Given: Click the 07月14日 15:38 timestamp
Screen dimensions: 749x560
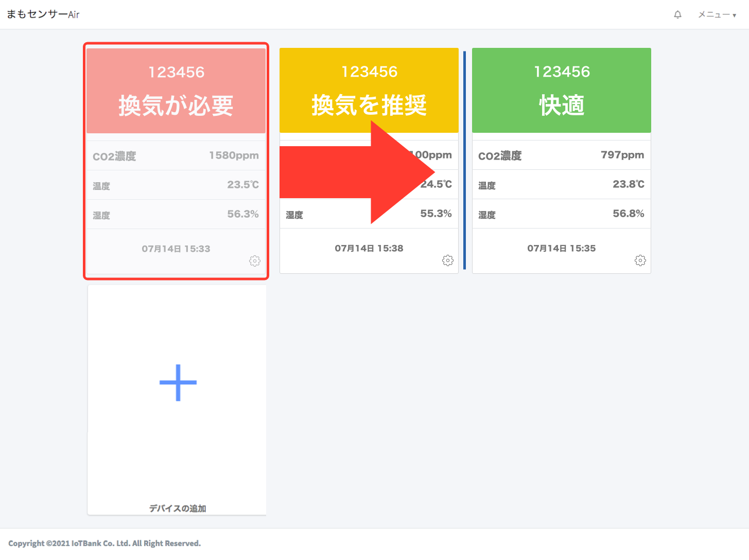Looking at the screenshot, I should (x=369, y=249).
